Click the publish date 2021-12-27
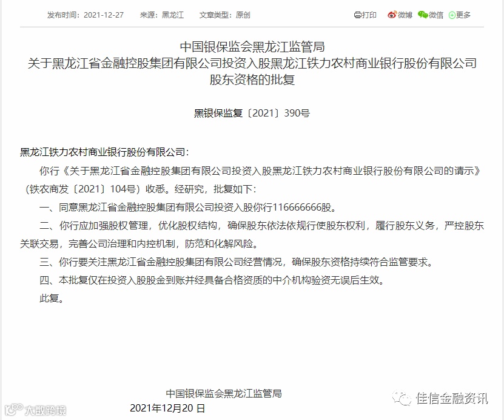The height and width of the screenshot is (420, 504). (x=104, y=15)
